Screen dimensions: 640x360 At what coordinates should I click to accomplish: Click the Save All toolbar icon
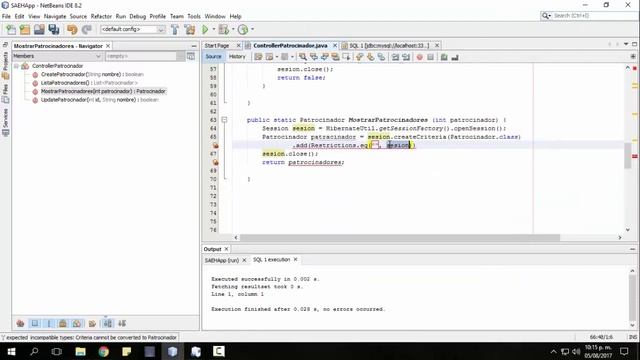coord(54,29)
